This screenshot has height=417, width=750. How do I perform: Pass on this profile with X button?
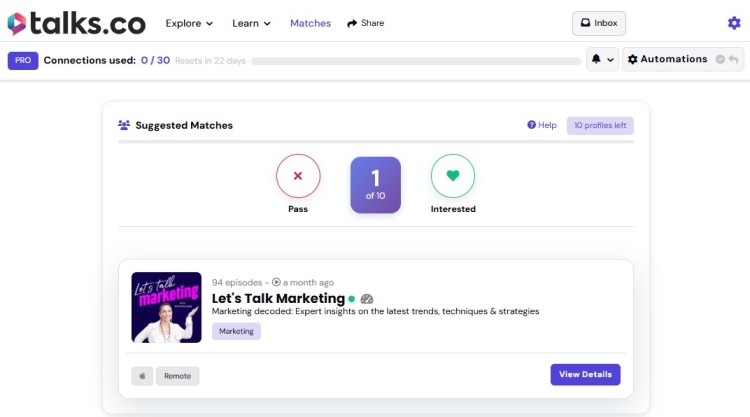tap(298, 176)
